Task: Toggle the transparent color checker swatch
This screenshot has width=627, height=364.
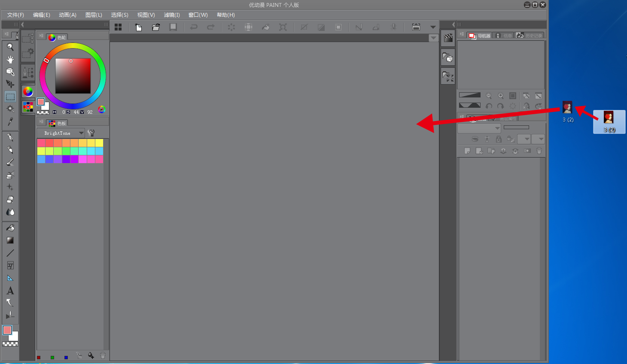Action: pyautogui.click(x=10, y=344)
